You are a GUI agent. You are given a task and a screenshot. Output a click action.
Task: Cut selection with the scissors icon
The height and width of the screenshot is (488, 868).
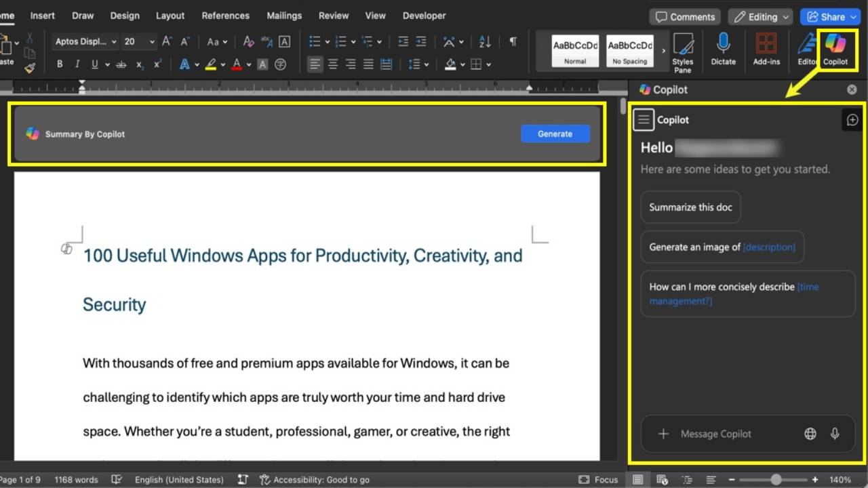(x=29, y=39)
